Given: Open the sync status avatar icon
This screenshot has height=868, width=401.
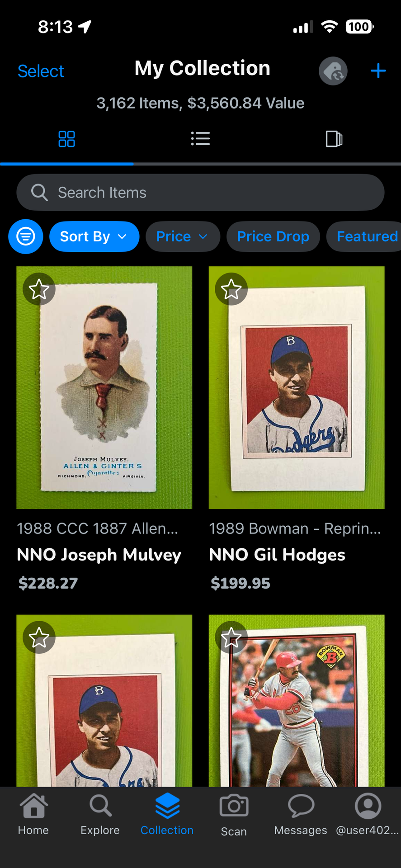Looking at the screenshot, I should [333, 71].
